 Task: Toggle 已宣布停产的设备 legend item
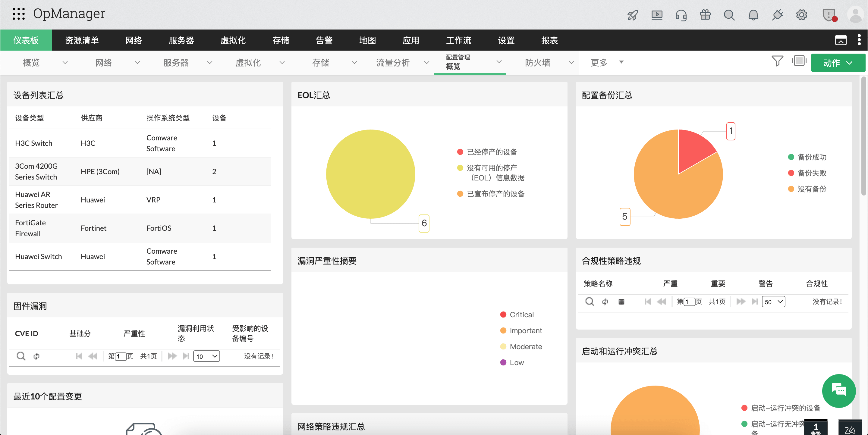[491, 194]
